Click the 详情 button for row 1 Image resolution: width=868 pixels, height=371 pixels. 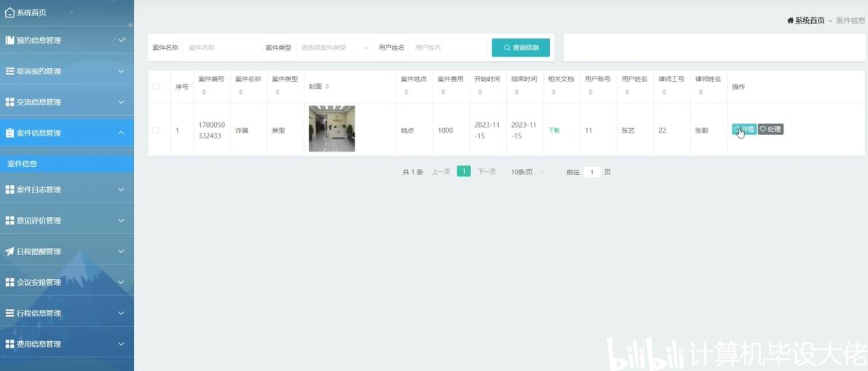tap(744, 129)
